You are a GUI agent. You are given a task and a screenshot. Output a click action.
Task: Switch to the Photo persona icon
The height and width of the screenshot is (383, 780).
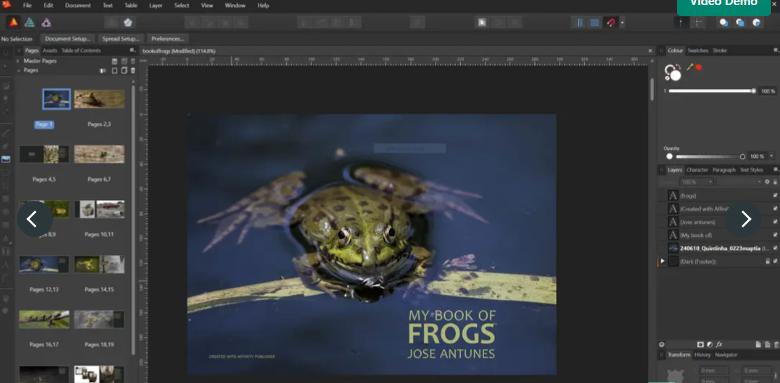(x=46, y=22)
